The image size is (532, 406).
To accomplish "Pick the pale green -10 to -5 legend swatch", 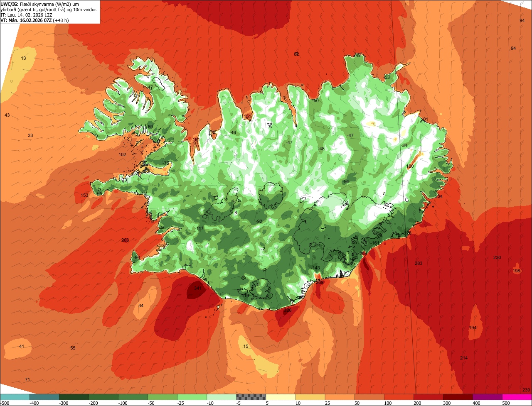I will [222, 397].
